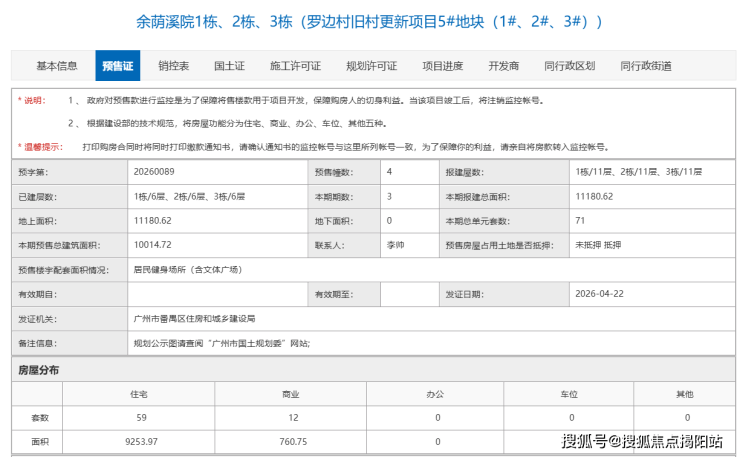Click the 预字第 label cell

coord(69,172)
